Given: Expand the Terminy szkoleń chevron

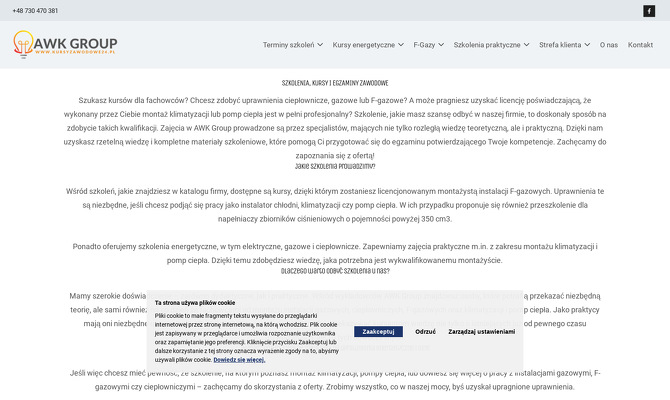Looking at the screenshot, I should click(x=320, y=45).
